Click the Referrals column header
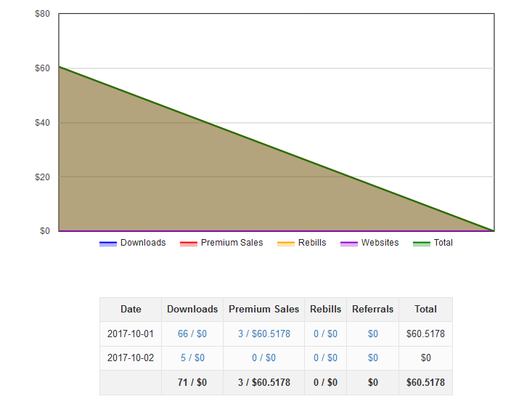532x420 pixels. coord(372,310)
